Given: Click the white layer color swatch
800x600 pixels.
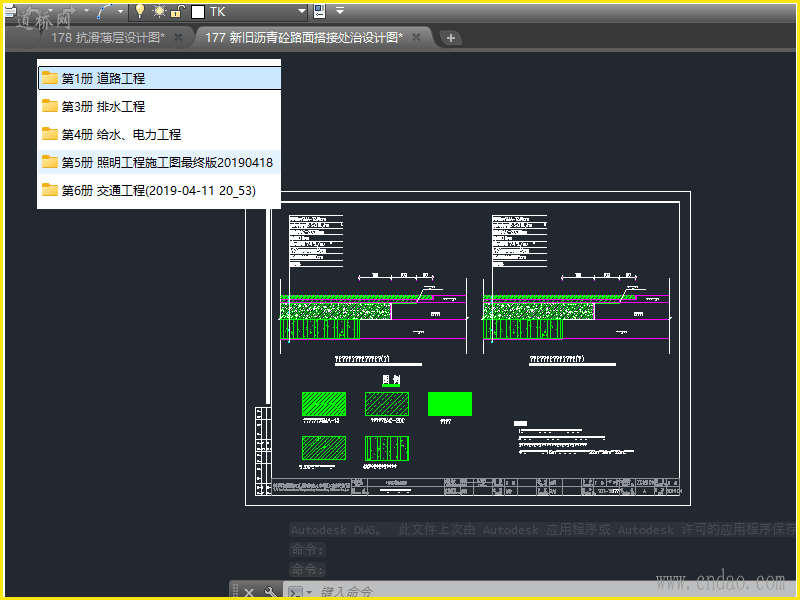Looking at the screenshot, I should (x=197, y=11).
